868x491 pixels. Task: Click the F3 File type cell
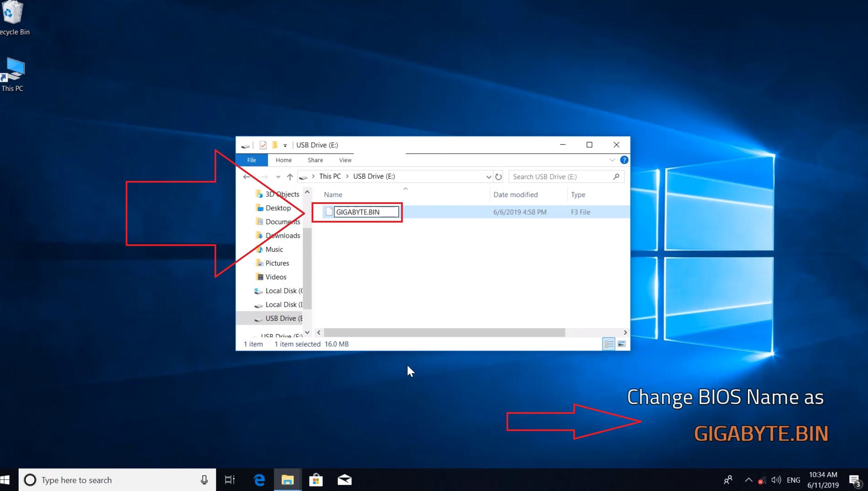coord(581,212)
